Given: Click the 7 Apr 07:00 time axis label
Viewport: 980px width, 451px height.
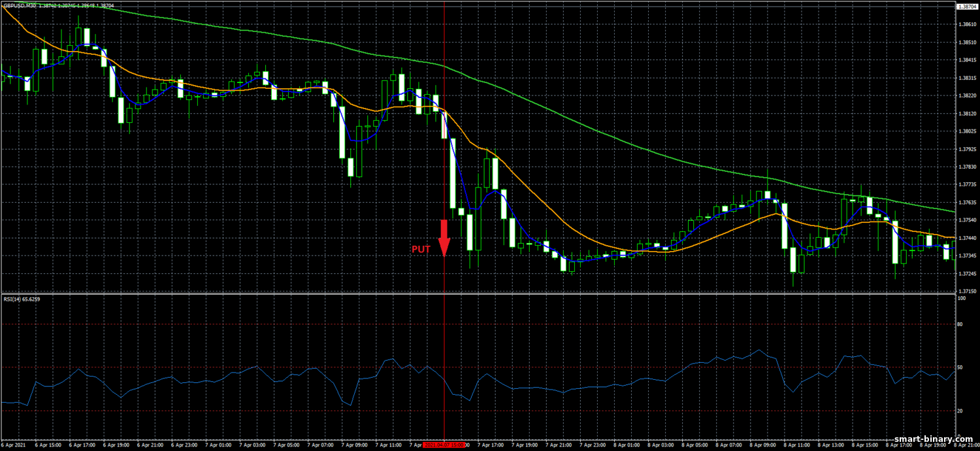Looking at the screenshot, I should (321, 444).
